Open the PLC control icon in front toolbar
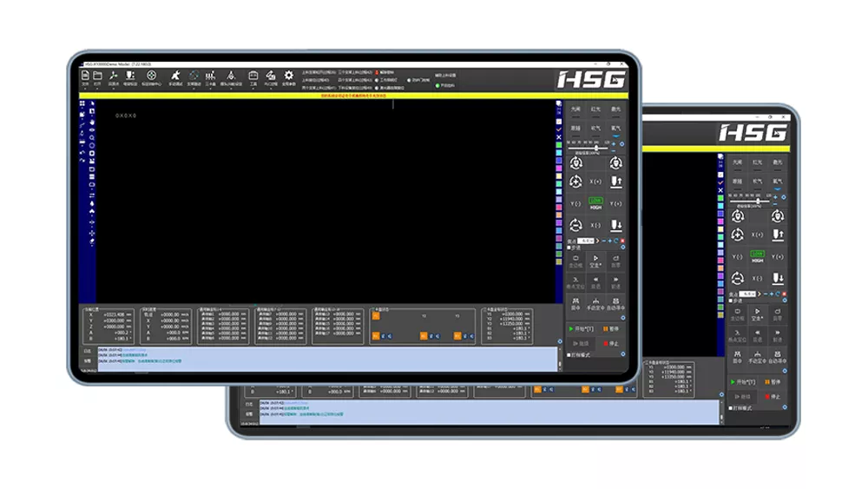This screenshot has width=868, height=489. (x=271, y=77)
